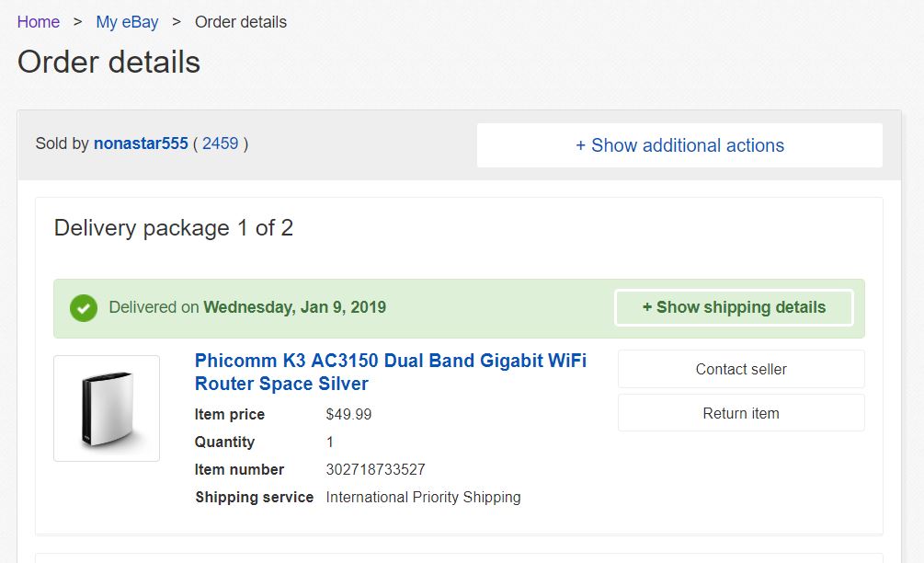Click the Quantity value 1
The image size is (924, 563).
(x=330, y=442)
